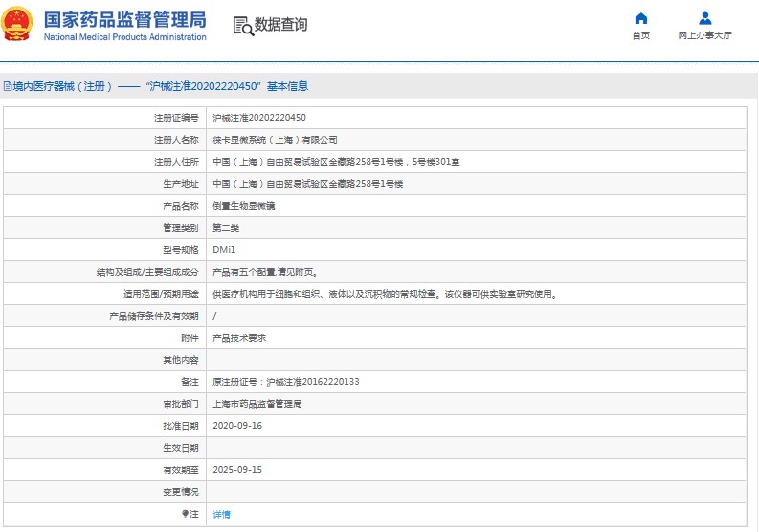Click the product name 倒置生物显微镜 cell
This screenshot has width=759, height=532.
(243, 206)
